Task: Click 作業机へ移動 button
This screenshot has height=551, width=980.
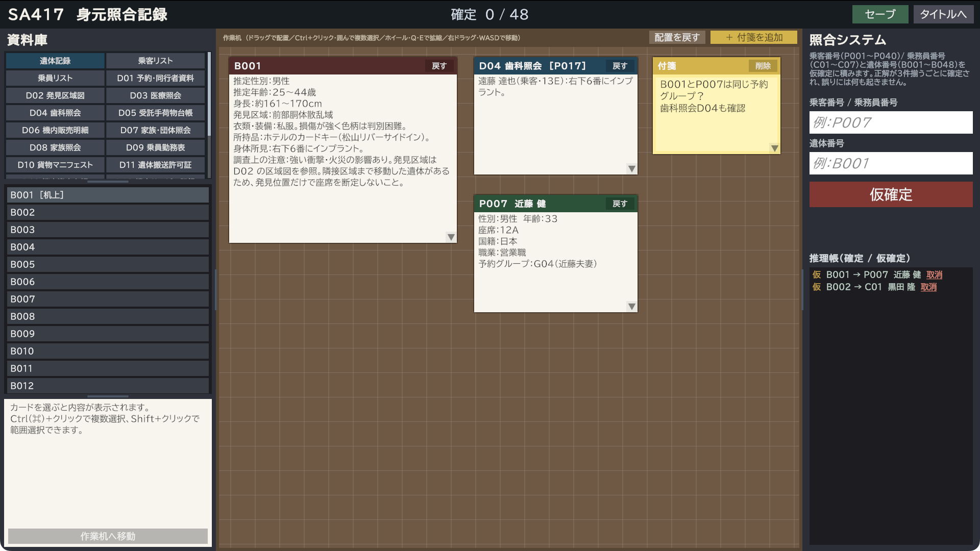Action: (108, 536)
